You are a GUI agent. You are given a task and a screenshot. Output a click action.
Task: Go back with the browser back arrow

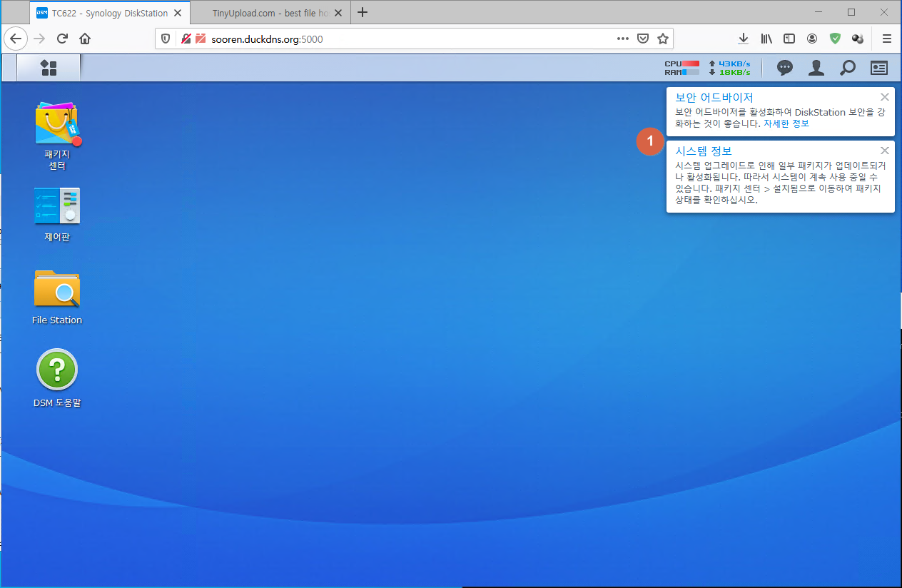pos(15,39)
